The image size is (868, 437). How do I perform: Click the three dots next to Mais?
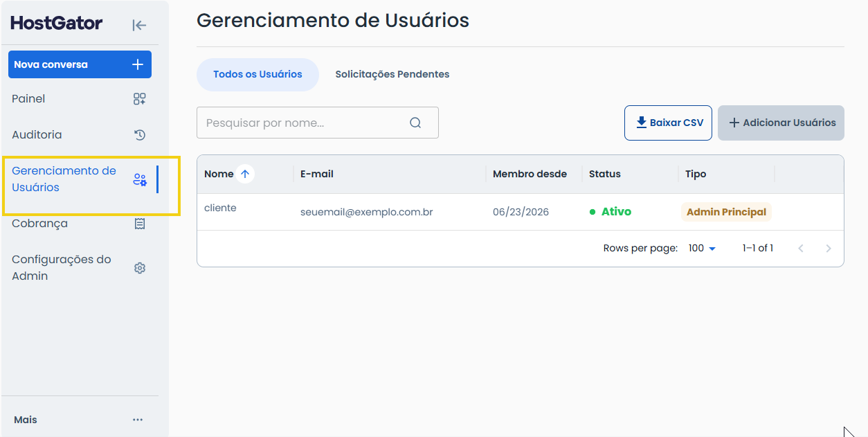(x=138, y=420)
